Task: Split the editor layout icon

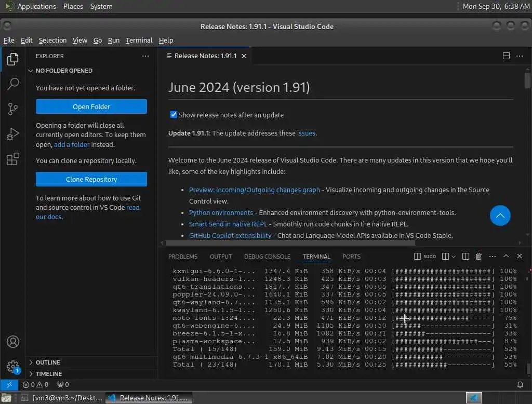Action: (506, 56)
